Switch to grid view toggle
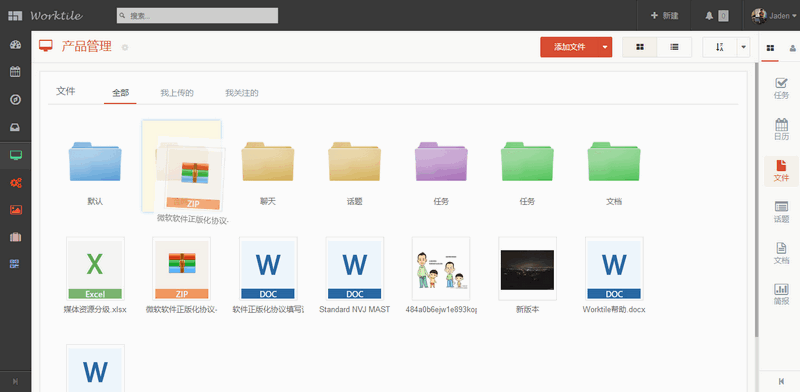The image size is (800, 392). [x=640, y=47]
